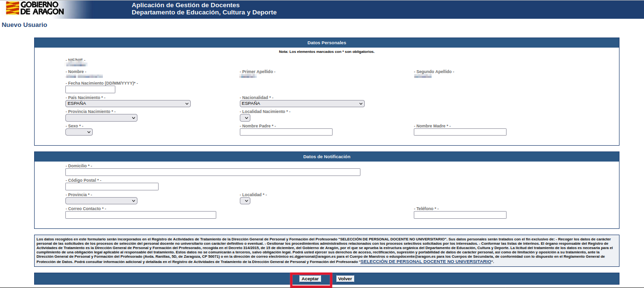This screenshot has height=288, width=644.
Task: Click the Volver button
Action: (345, 279)
